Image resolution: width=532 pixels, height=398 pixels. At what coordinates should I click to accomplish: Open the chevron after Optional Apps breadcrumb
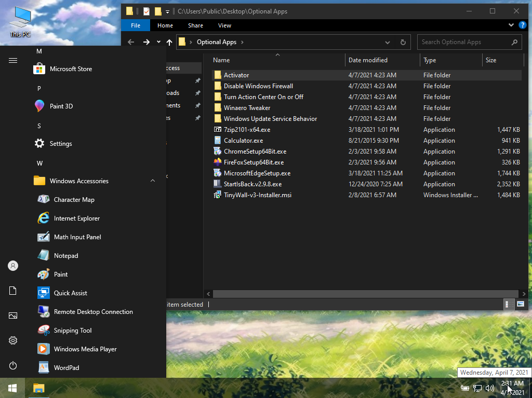coord(242,42)
